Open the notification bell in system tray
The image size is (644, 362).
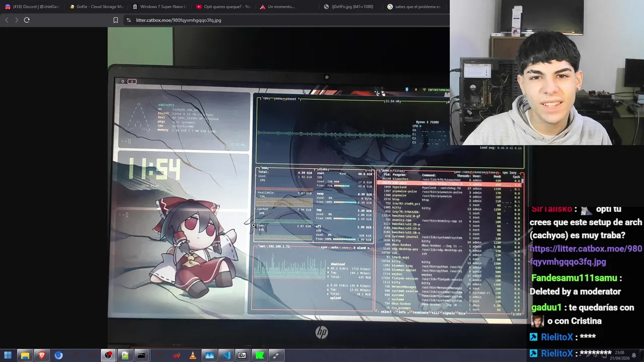click(634, 355)
